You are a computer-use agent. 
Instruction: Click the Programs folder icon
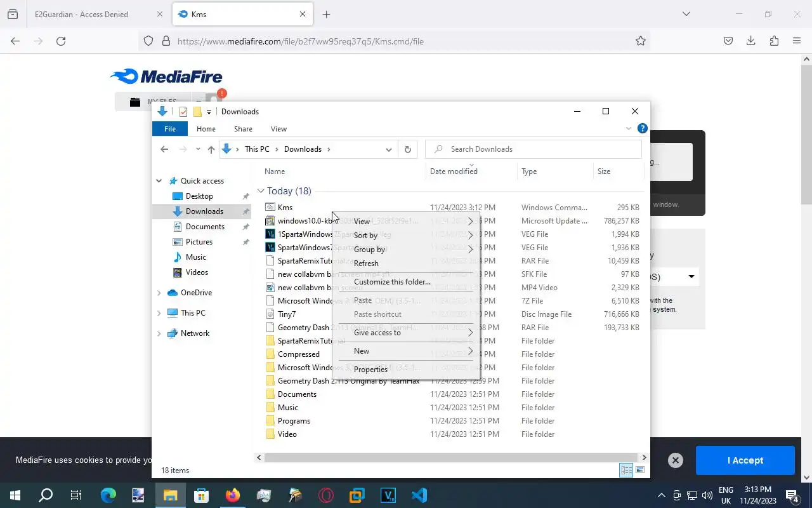point(270,421)
